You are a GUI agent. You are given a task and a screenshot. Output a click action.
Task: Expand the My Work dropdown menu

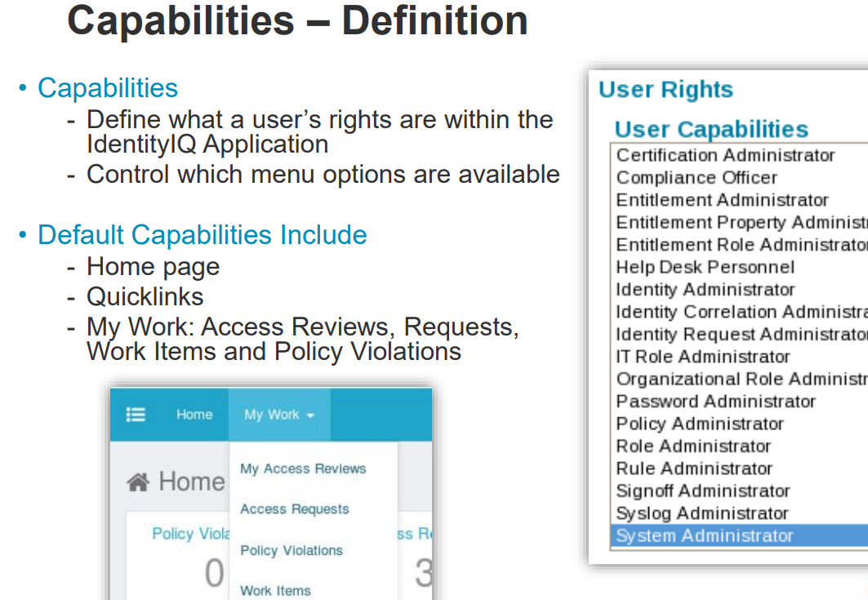[x=279, y=415]
